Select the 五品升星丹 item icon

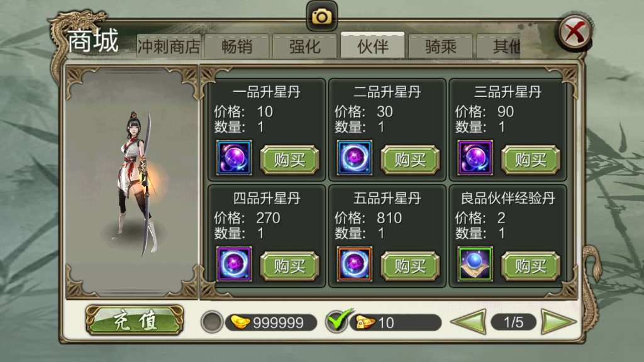355,264
